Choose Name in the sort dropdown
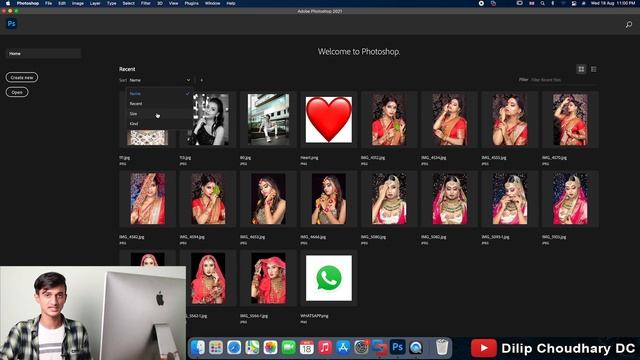This screenshot has height=360, width=640. (159, 93)
